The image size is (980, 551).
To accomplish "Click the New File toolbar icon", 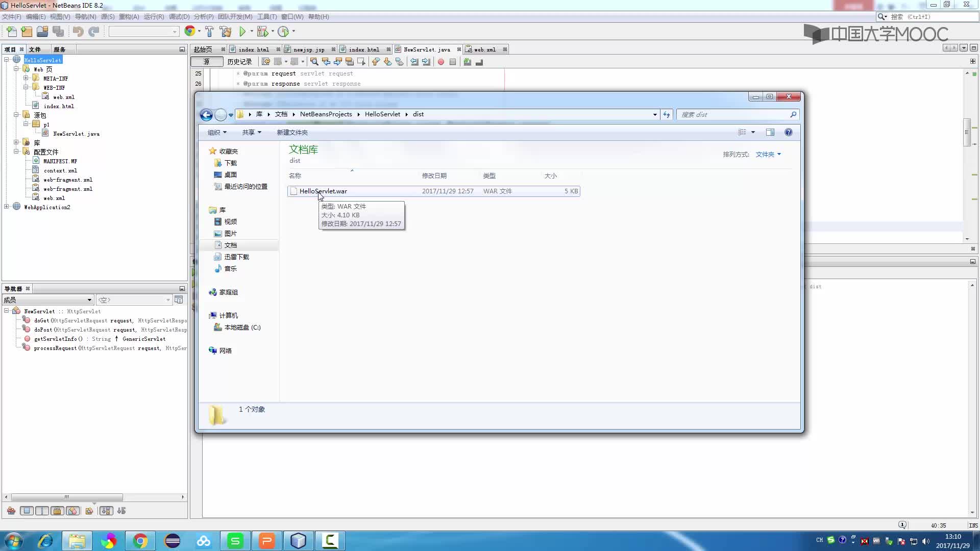I will tap(11, 32).
